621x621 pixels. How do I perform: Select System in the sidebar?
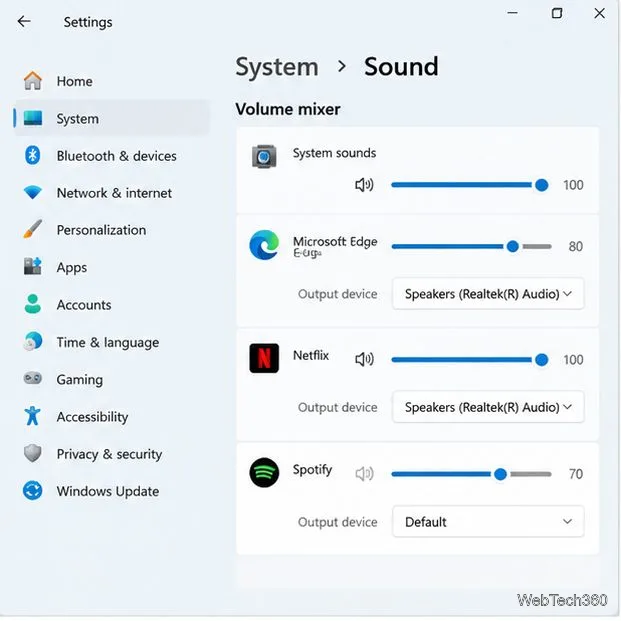click(112, 118)
